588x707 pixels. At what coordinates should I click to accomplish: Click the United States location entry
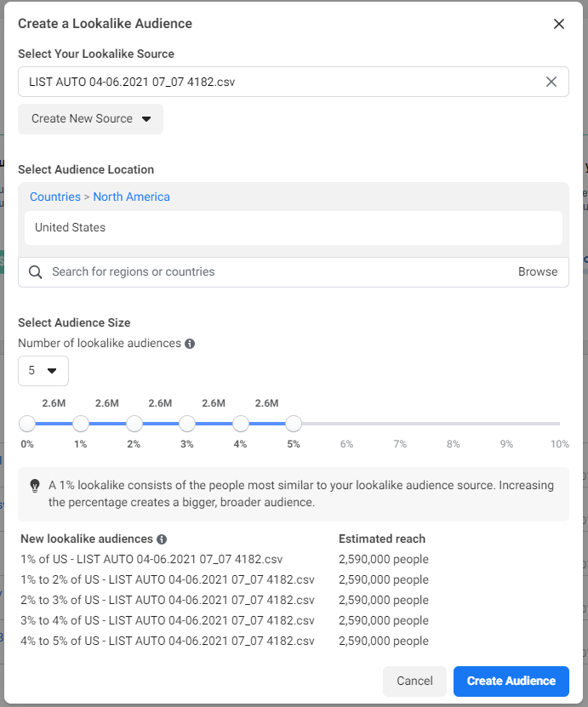(293, 228)
